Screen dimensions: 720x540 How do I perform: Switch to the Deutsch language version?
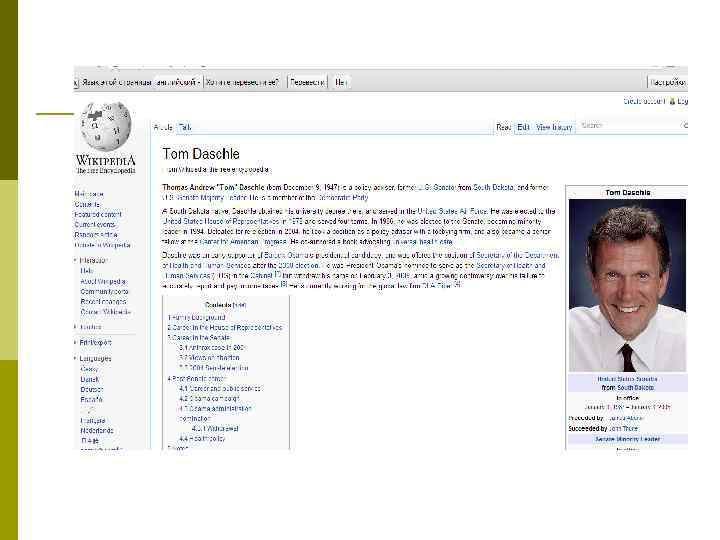pyautogui.click(x=92, y=389)
